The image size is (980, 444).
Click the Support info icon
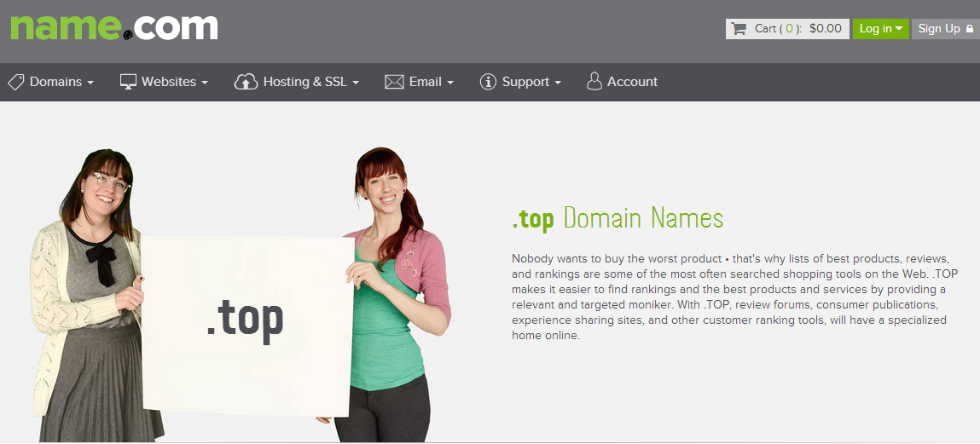click(x=488, y=82)
